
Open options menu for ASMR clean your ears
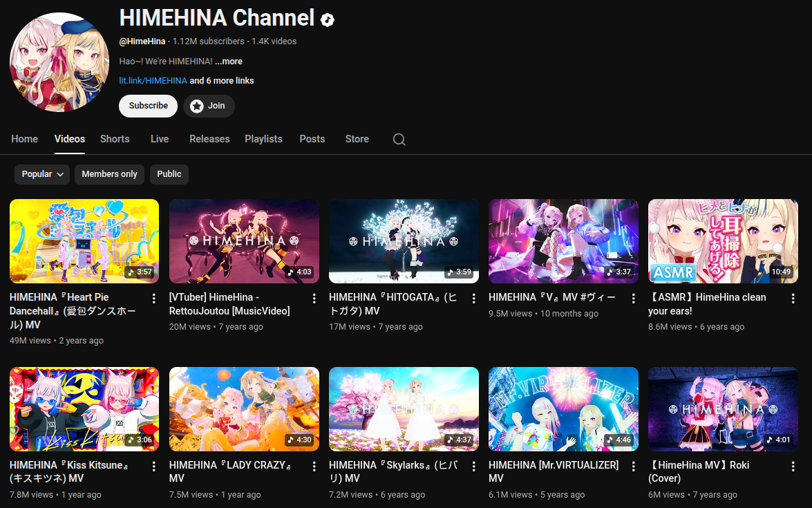tap(793, 299)
